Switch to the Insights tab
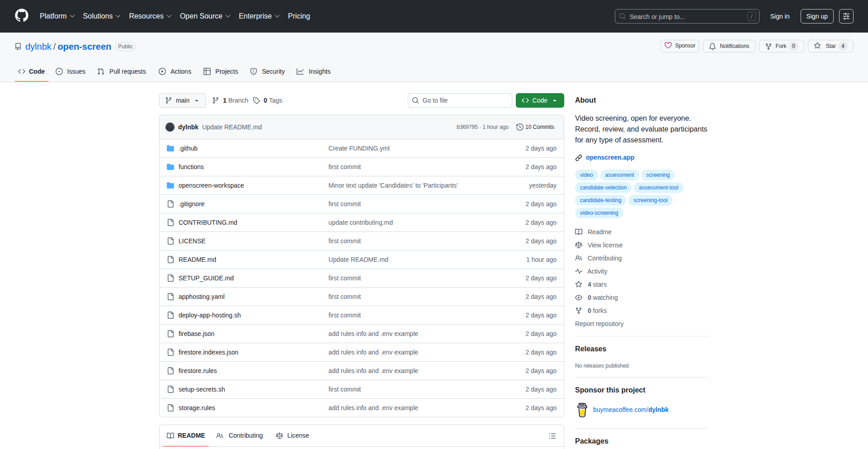The width and height of the screenshot is (868, 449). [x=314, y=71]
